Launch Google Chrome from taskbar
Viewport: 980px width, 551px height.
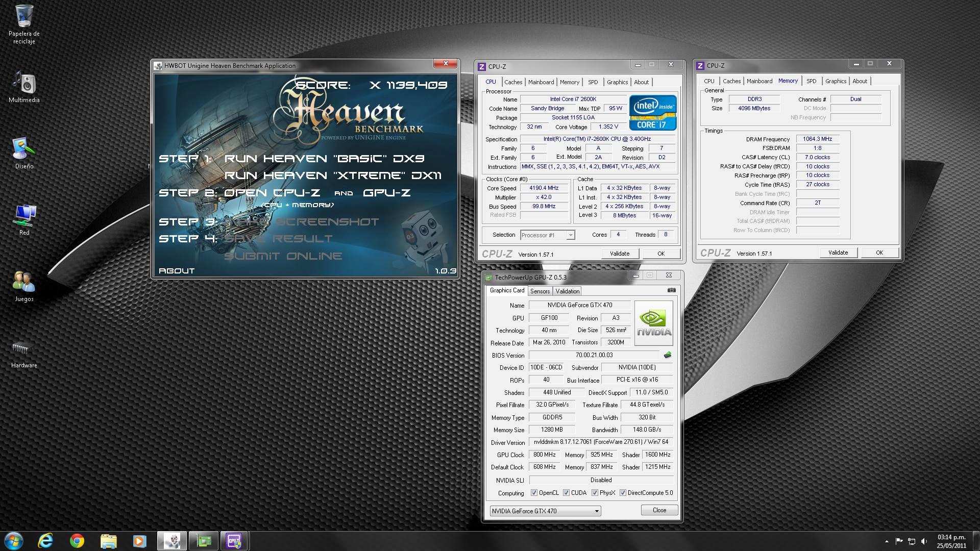pos(77,541)
